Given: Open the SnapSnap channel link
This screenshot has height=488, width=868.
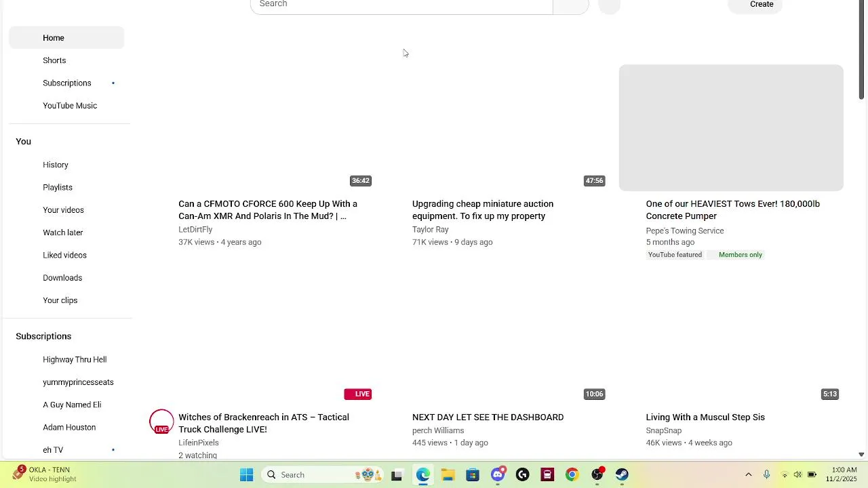Looking at the screenshot, I should 664,431.
